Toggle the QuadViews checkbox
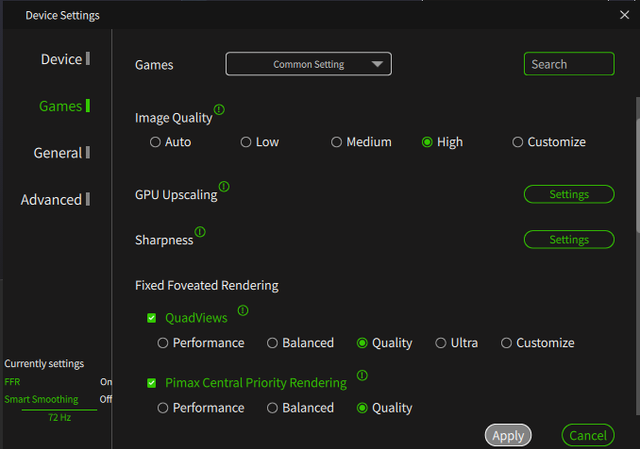 coord(151,318)
